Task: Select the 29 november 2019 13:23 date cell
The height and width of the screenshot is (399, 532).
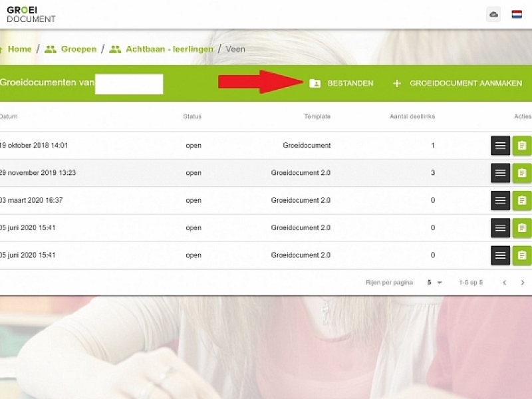Action: point(38,173)
